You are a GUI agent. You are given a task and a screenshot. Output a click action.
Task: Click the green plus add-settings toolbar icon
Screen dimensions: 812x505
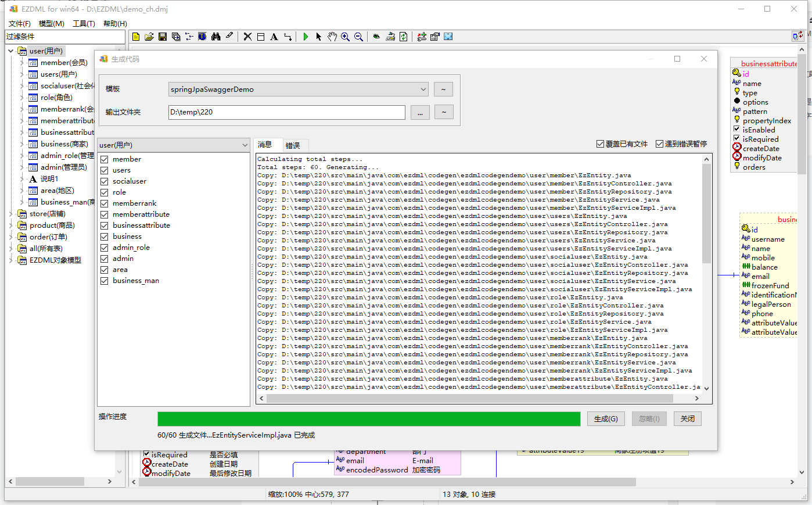[x=422, y=37]
